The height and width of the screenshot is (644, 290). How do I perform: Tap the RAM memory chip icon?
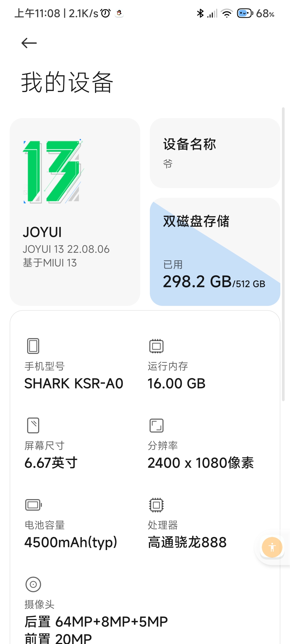(157, 346)
